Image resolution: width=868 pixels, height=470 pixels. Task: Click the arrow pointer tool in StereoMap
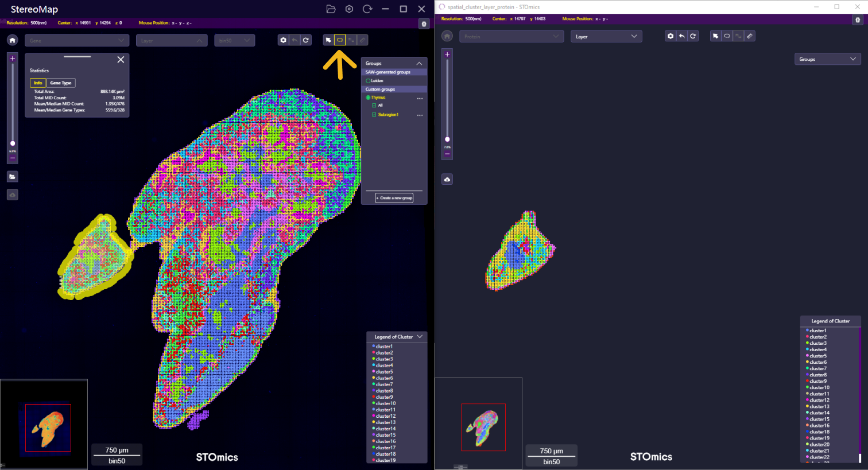pos(328,40)
